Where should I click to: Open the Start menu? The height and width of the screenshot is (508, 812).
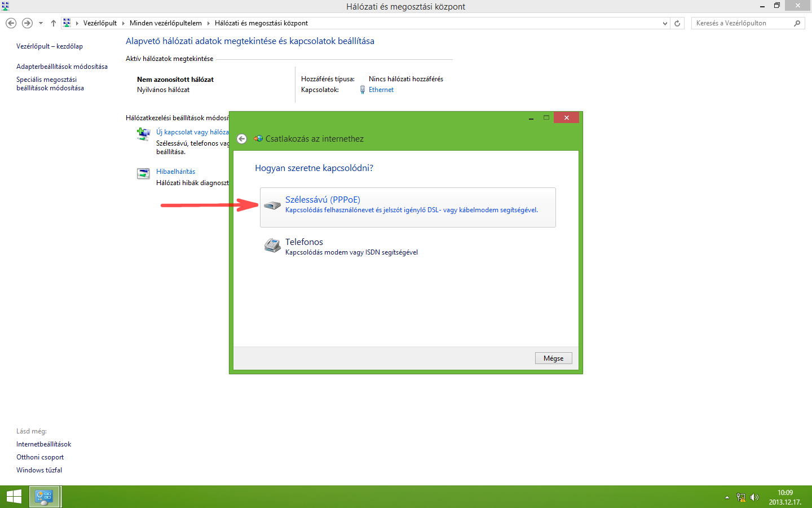coord(14,496)
